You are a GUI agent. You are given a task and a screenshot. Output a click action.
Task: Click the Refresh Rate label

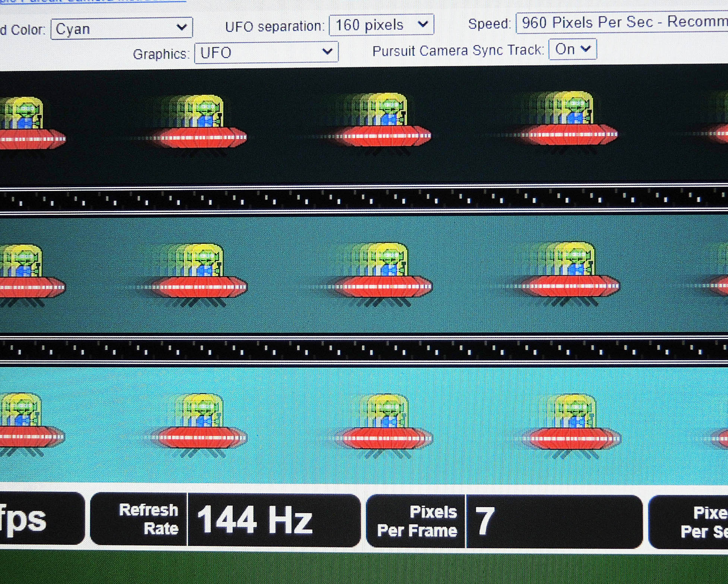coord(148,519)
